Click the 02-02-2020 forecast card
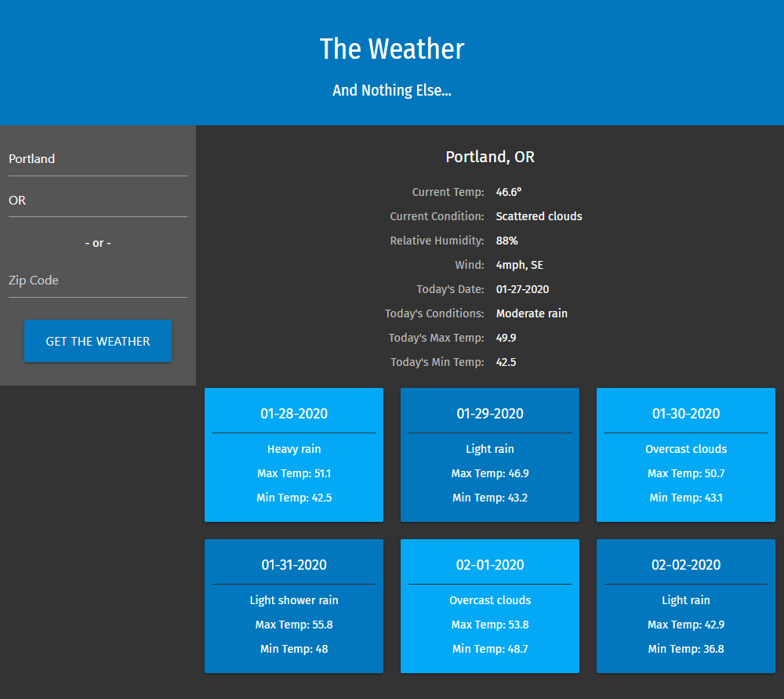784x699 pixels. (686, 606)
